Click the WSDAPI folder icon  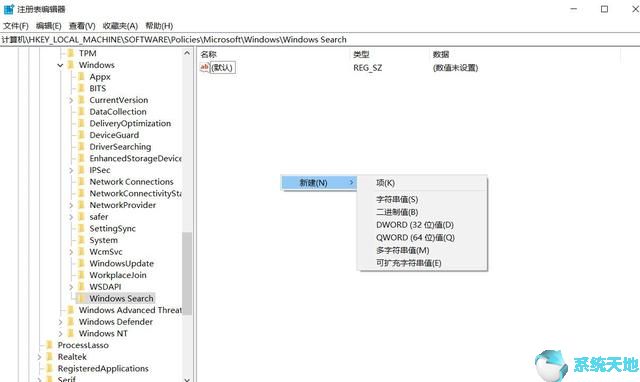[x=81, y=287]
